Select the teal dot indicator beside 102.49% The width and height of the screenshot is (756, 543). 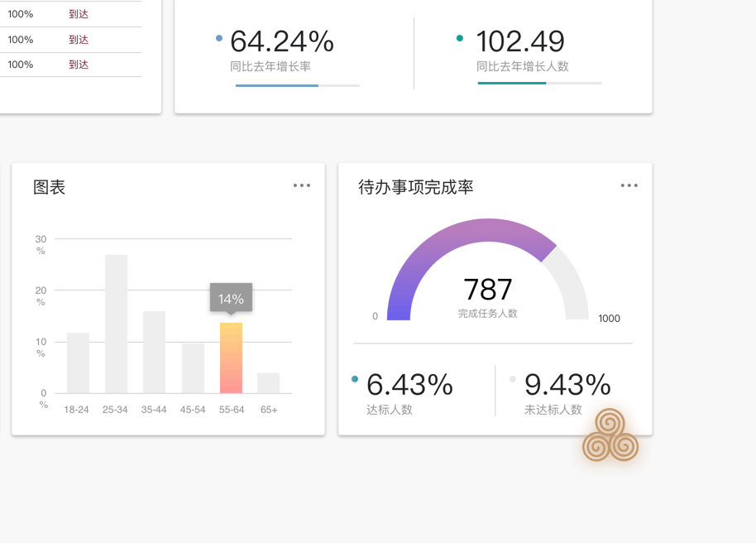point(460,36)
